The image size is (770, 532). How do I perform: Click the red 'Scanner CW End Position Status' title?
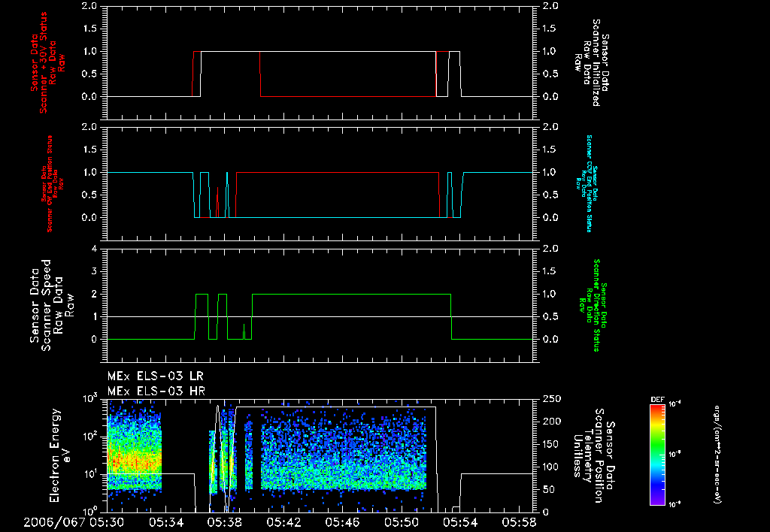point(53,183)
